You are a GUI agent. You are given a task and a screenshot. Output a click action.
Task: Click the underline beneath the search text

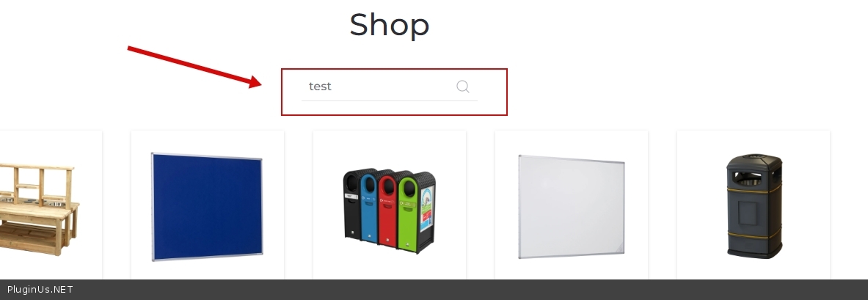tap(389, 100)
